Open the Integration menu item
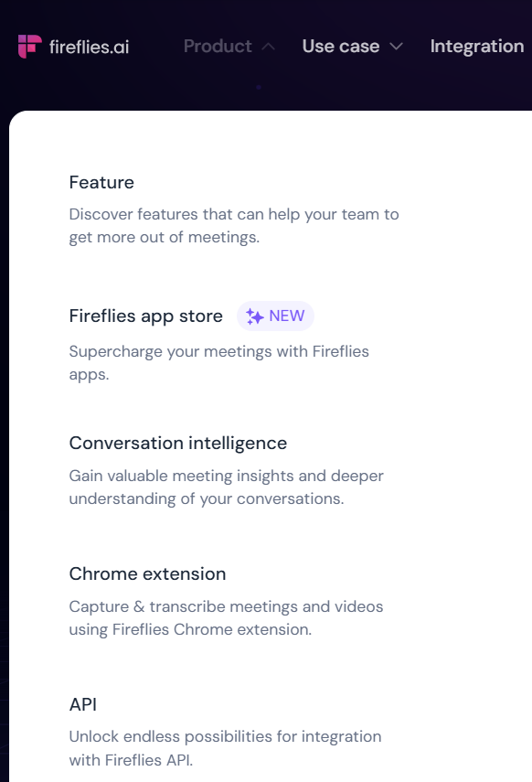This screenshot has height=782, width=532. coord(477,46)
